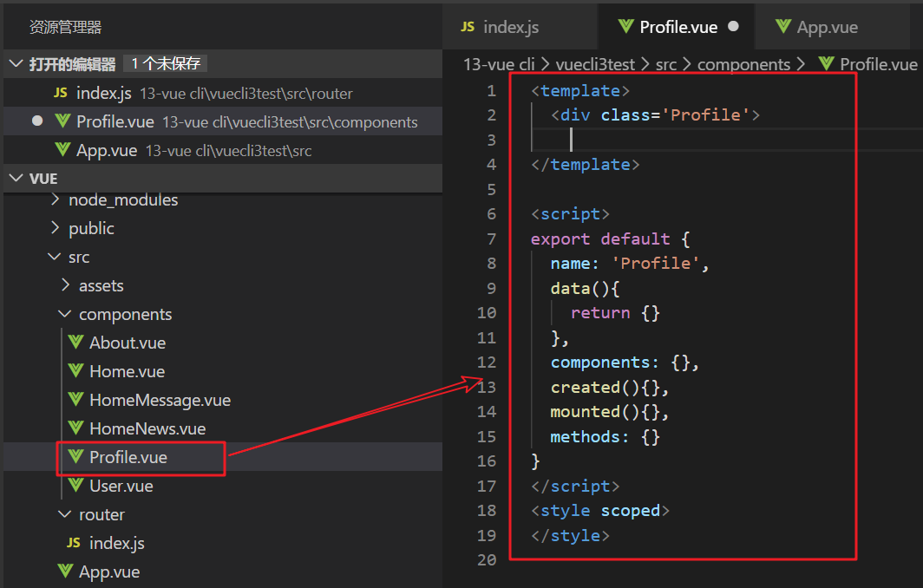The width and height of the screenshot is (923, 588).
Task: Collapse the components folder
Action: pyautogui.click(x=65, y=314)
